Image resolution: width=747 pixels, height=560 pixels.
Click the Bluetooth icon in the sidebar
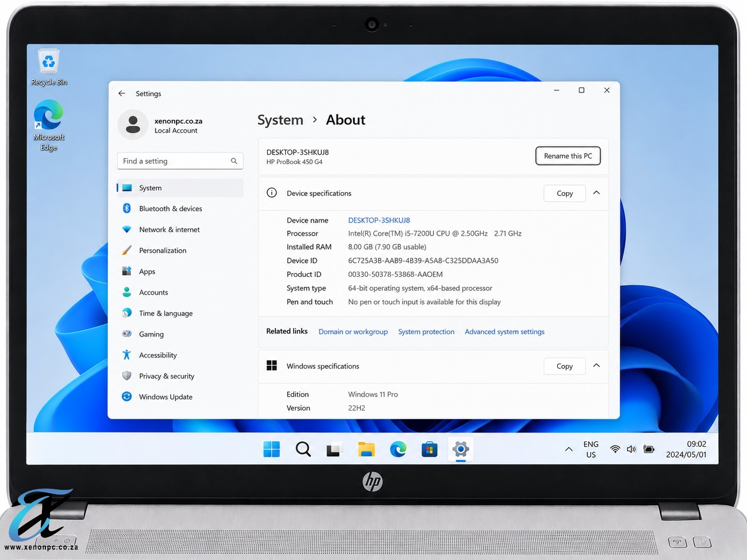coord(127,208)
